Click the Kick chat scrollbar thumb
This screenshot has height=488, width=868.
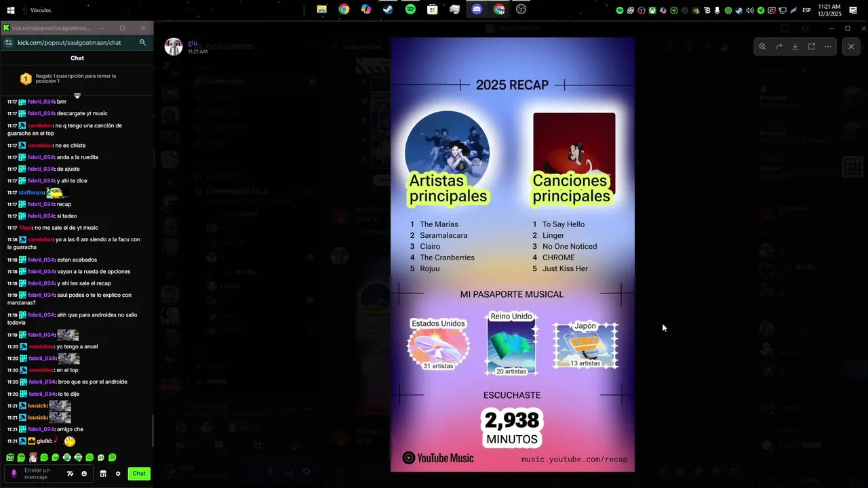(x=153, y=432)
